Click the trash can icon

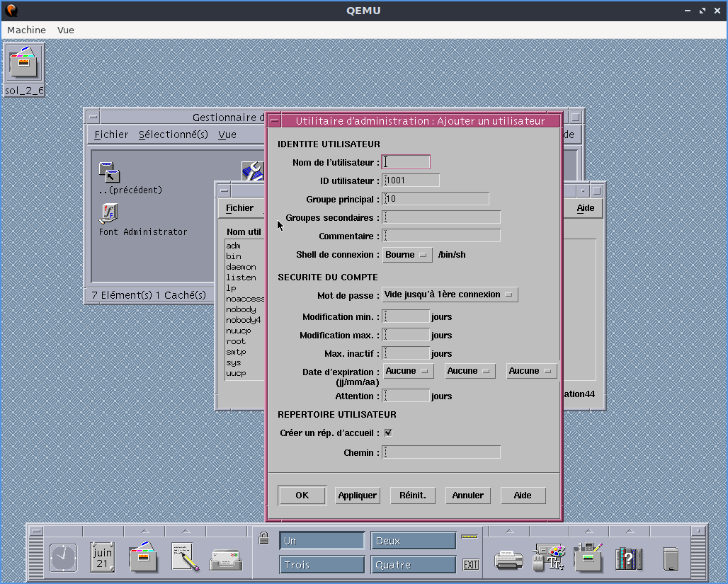671,559
